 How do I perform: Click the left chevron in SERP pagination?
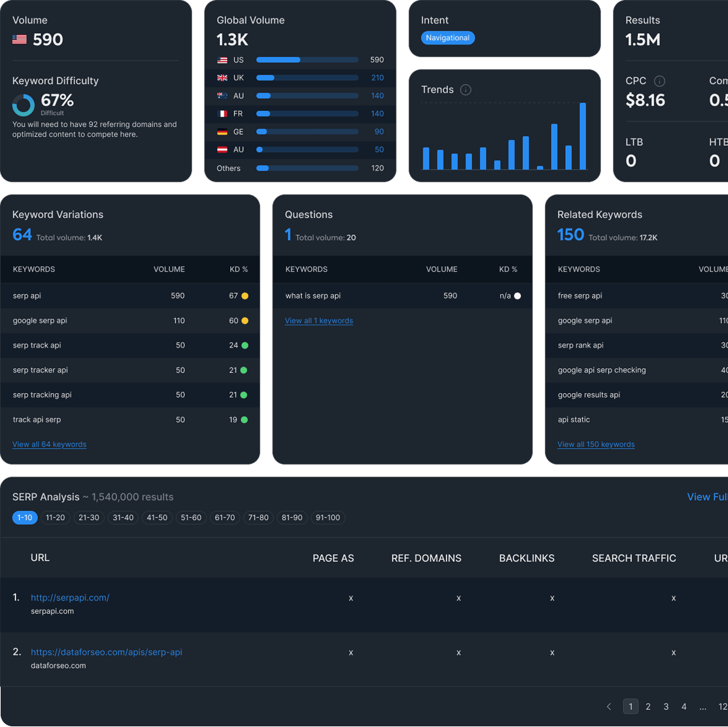coord(608,707)
